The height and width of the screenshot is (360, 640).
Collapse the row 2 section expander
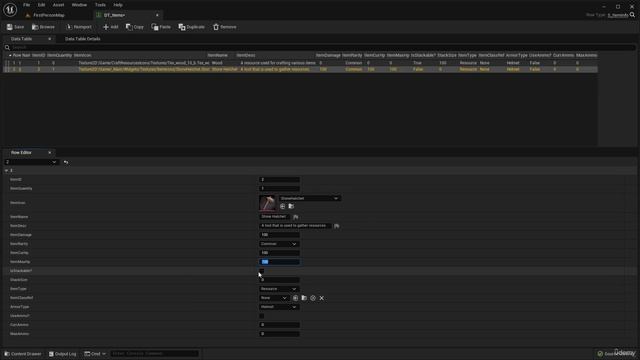[x=7, y=171]
